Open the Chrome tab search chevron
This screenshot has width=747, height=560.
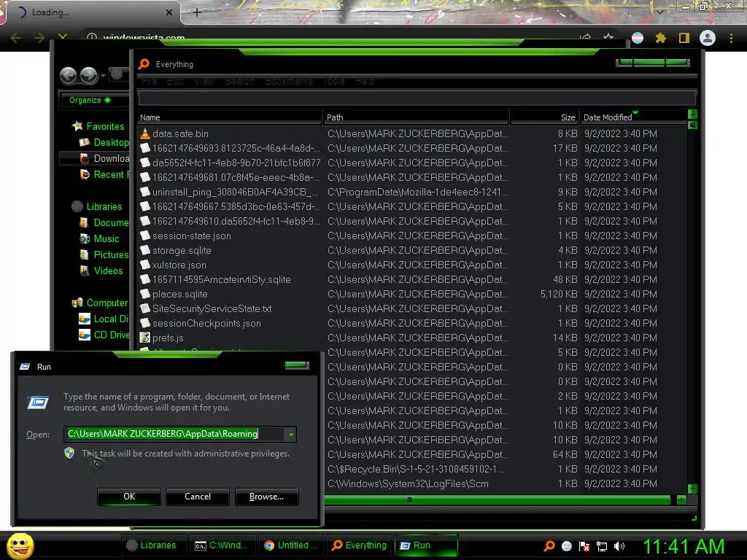(659, 12)
